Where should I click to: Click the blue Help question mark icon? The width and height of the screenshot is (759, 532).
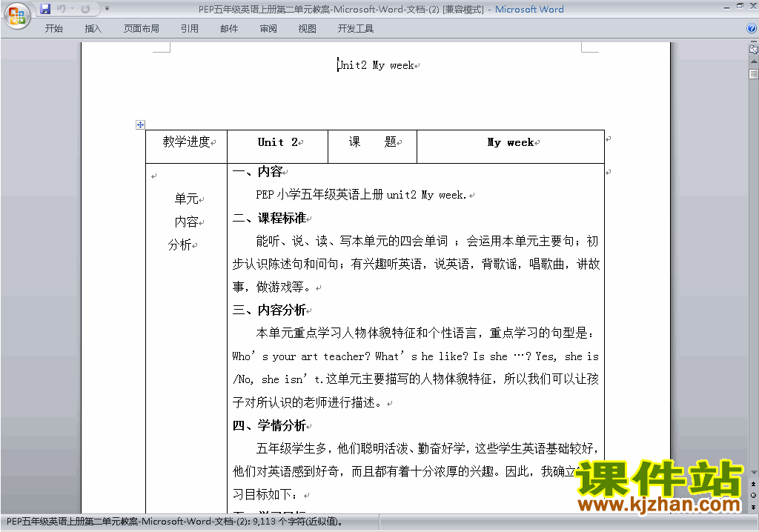coord(752,29)
